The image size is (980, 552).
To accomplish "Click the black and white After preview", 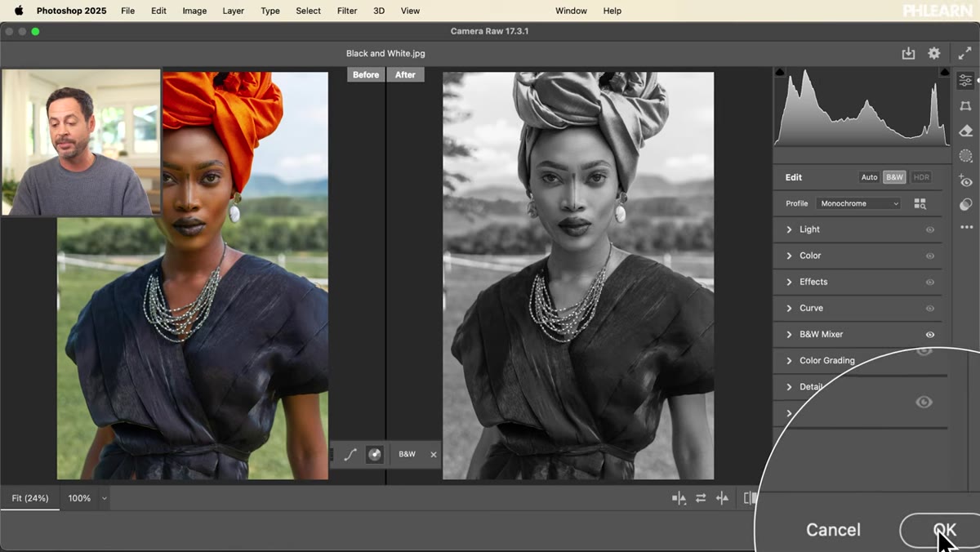I will (x=578, y=276).
